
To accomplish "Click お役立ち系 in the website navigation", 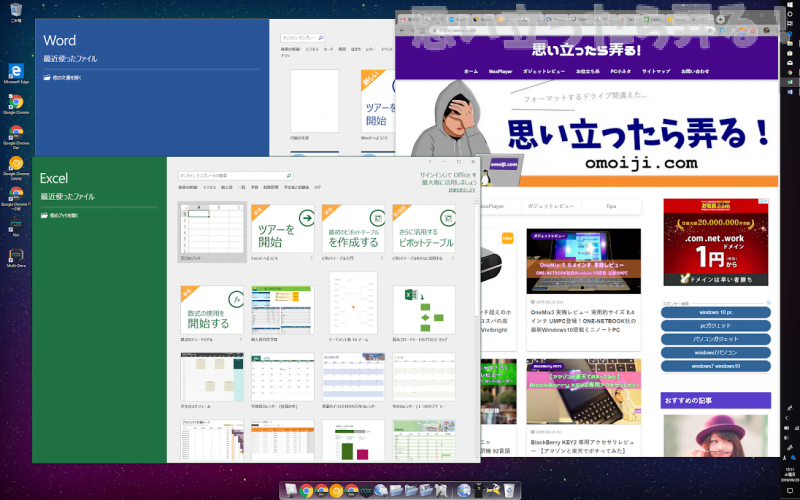I will (x=587, y=71).
